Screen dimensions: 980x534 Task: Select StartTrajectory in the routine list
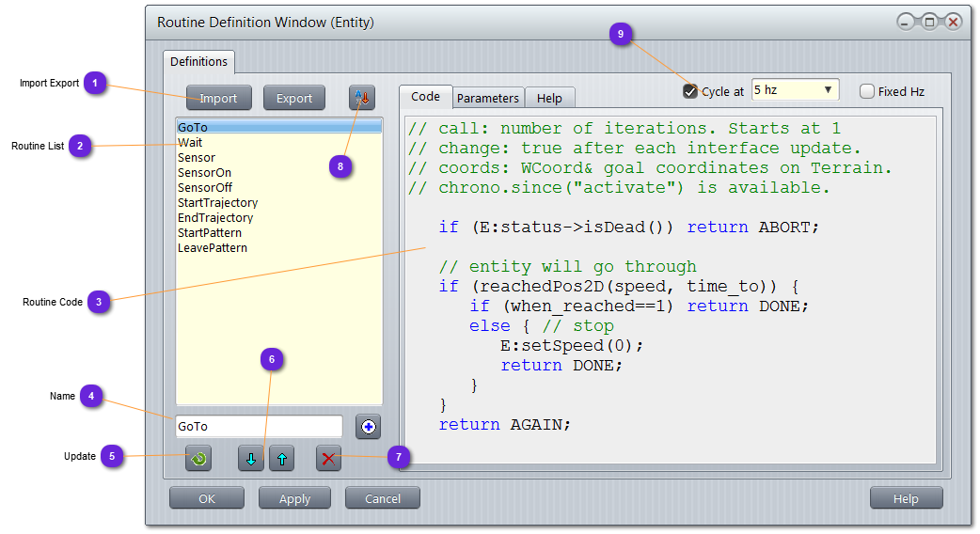coord(217,203)
